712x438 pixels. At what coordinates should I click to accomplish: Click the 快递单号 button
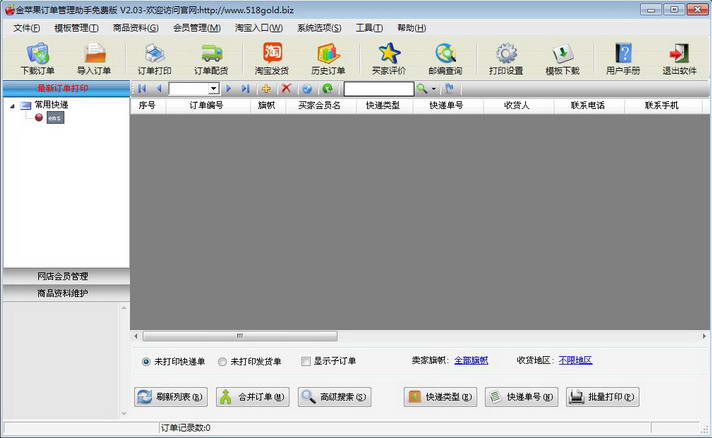point(521,397)
